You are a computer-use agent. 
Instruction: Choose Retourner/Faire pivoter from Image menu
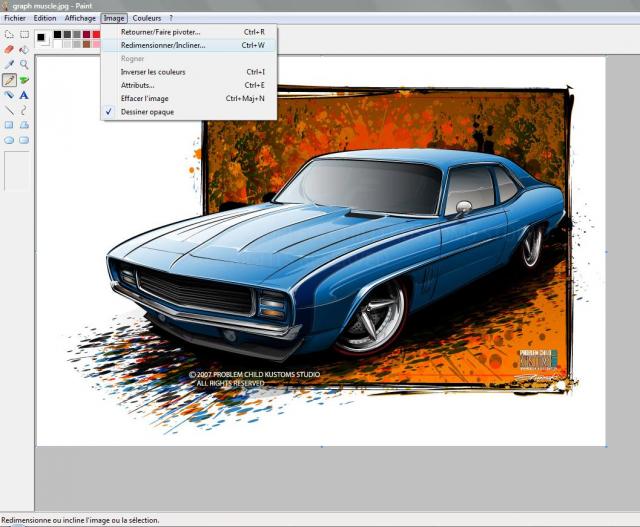[x=189, y=32]
